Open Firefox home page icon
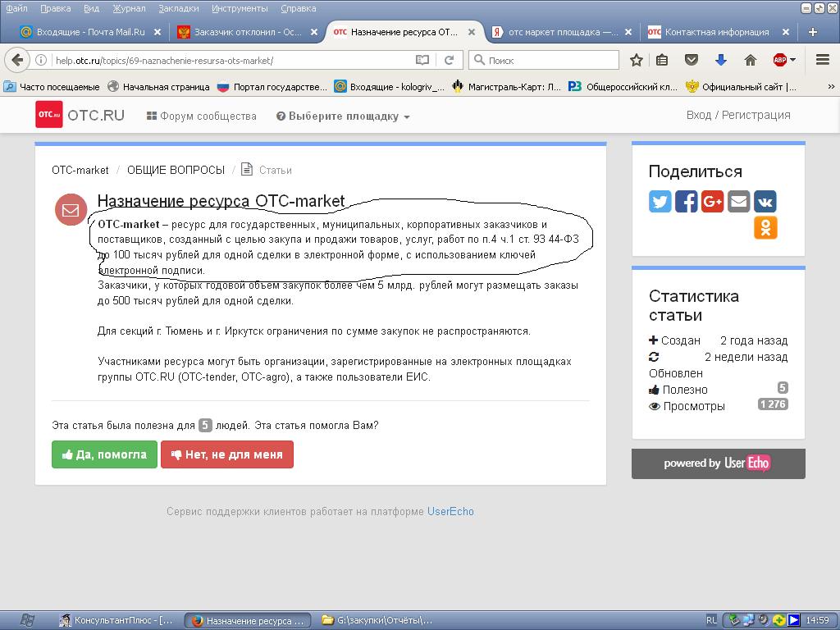The width and height of the screenshot is (840, 630). 750,60
